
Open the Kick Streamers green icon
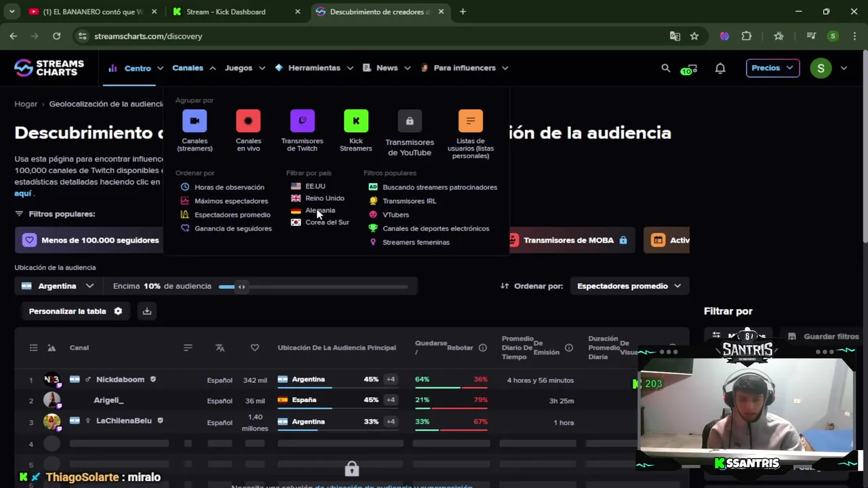[x=356, y=121]
